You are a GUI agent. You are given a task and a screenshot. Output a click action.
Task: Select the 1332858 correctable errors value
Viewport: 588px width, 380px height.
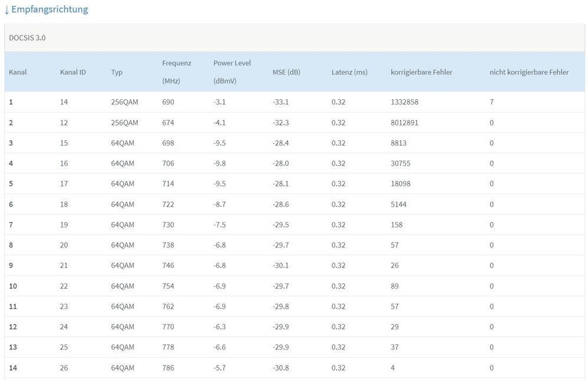[404, 102]
